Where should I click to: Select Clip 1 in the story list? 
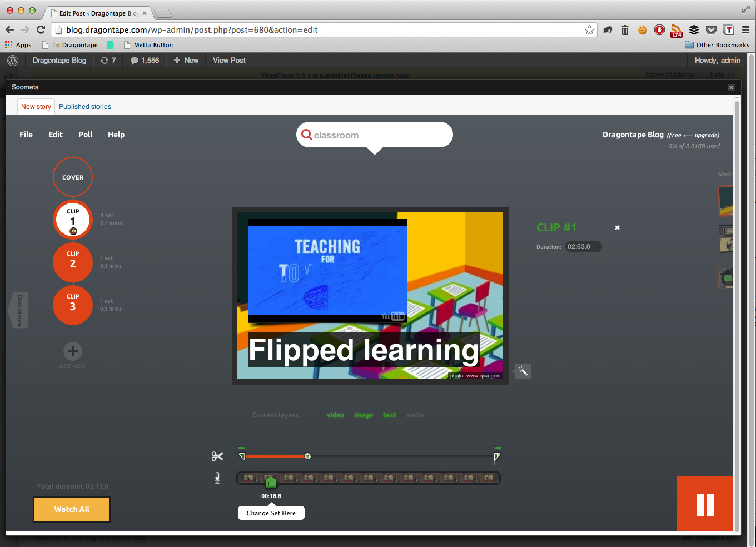pyautogui.click(x=73, y=220)
